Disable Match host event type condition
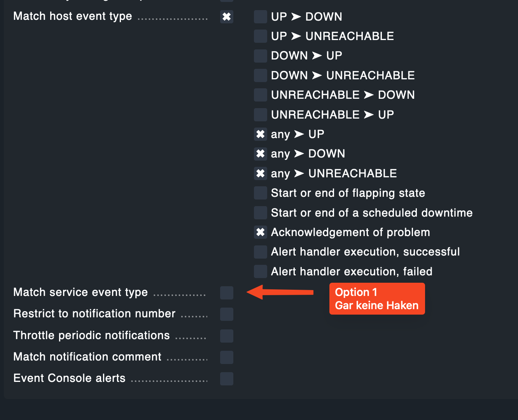 [226, 17]
